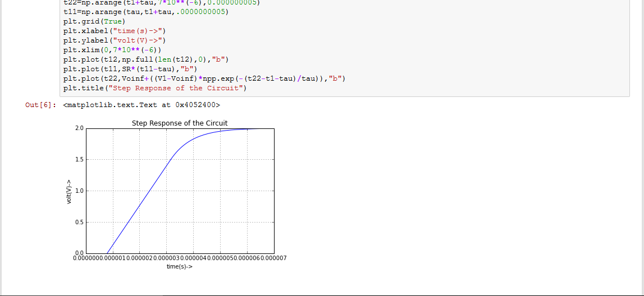Click the plt.plot(t22,Voinf code line
644x296 pixels.
tap(204, 78)
